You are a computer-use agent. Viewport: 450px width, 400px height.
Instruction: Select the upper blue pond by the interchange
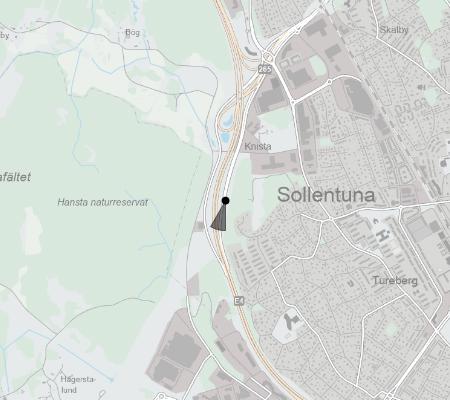point(228,119)
